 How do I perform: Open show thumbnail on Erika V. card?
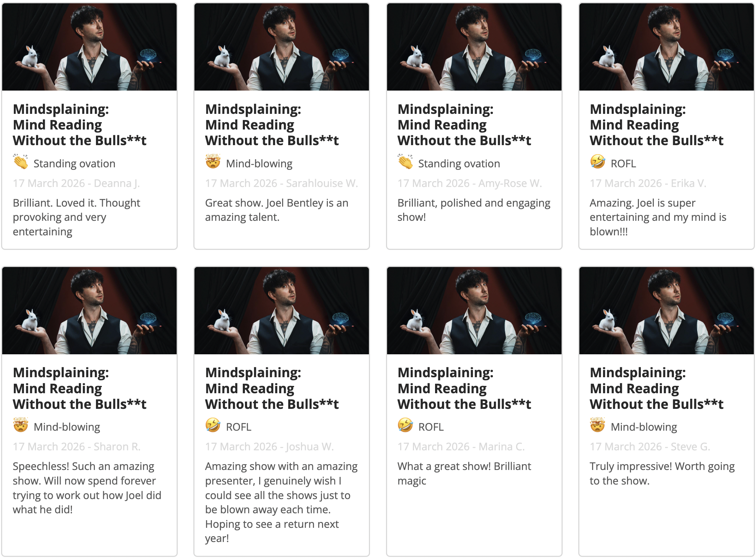[667, 47]
